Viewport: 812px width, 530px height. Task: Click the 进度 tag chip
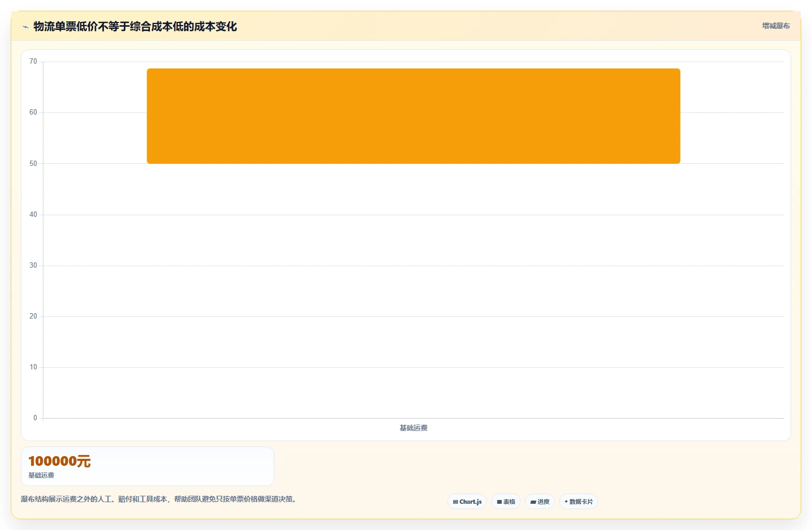click(x=540, y=502)
